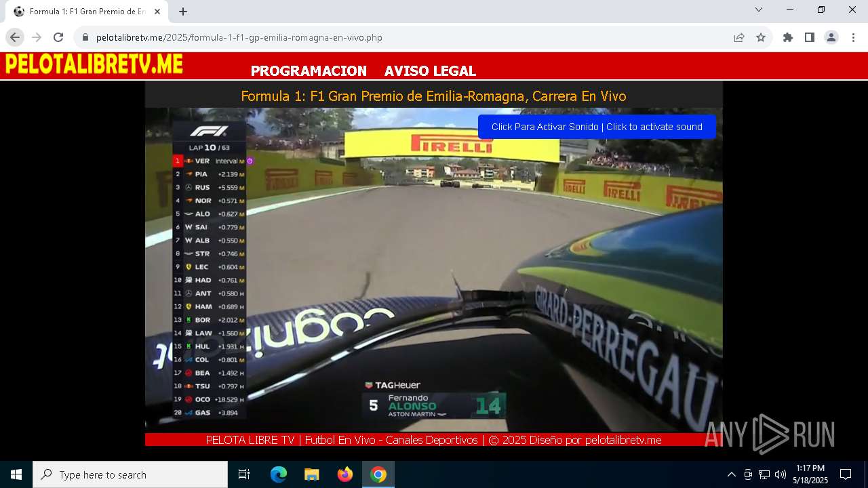Launch Microsoft Edge from the taskbar
Screen dimensions: 868x488
click(x=279, y=474)
